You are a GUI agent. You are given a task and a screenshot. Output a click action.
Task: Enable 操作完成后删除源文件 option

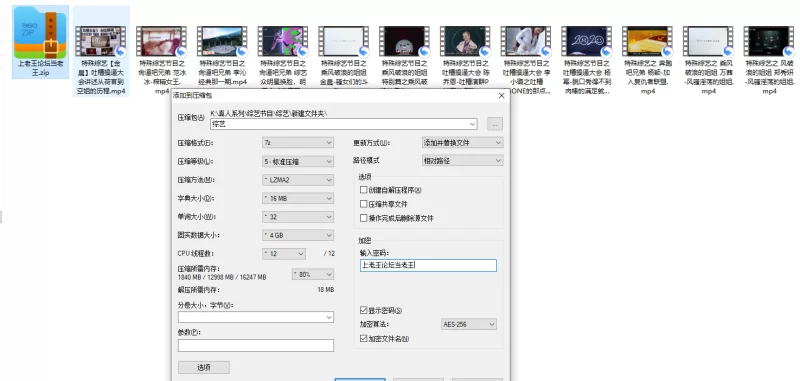coord(363,218)
